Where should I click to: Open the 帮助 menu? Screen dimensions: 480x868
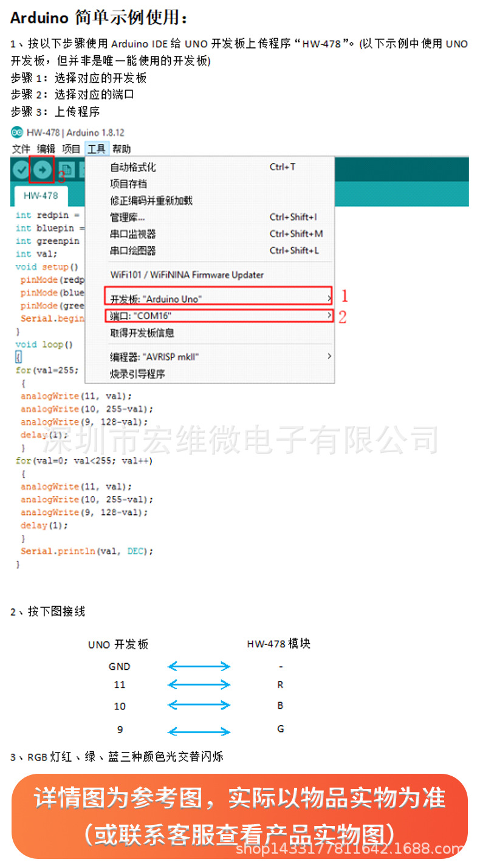[121, 149]
